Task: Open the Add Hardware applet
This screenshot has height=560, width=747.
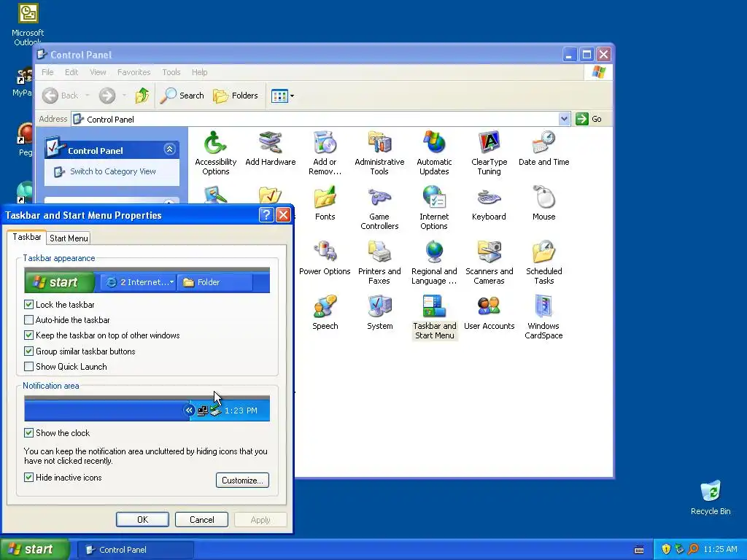Action: pos(270,149)
